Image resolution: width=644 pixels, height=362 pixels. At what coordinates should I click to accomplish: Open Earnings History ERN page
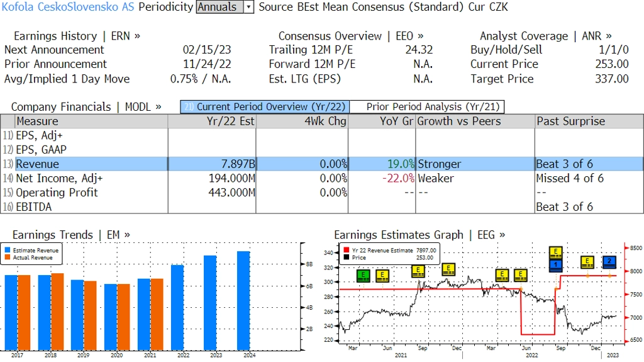click(x=77, y=37)
